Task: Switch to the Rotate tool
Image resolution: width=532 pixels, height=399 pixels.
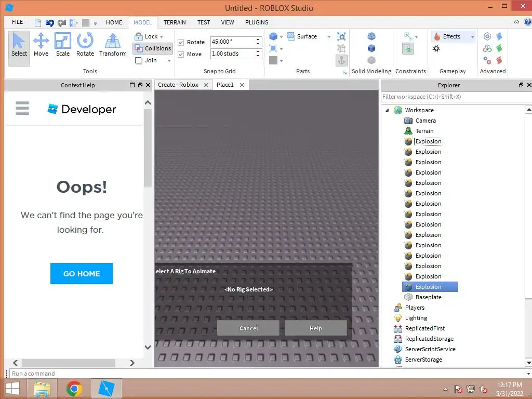Action: (85, 45)
